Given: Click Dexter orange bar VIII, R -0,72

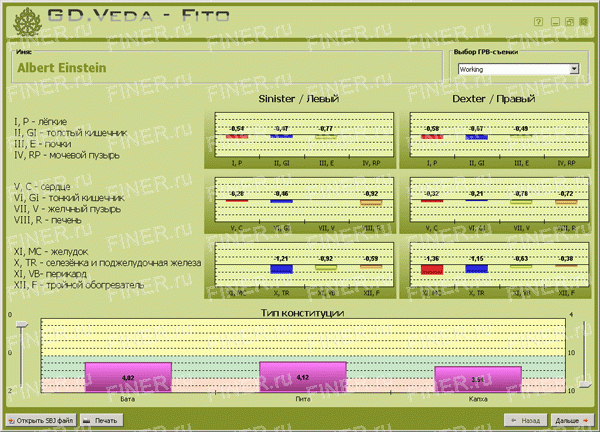Looking at the screenshot, I should (x=566, y=202).
